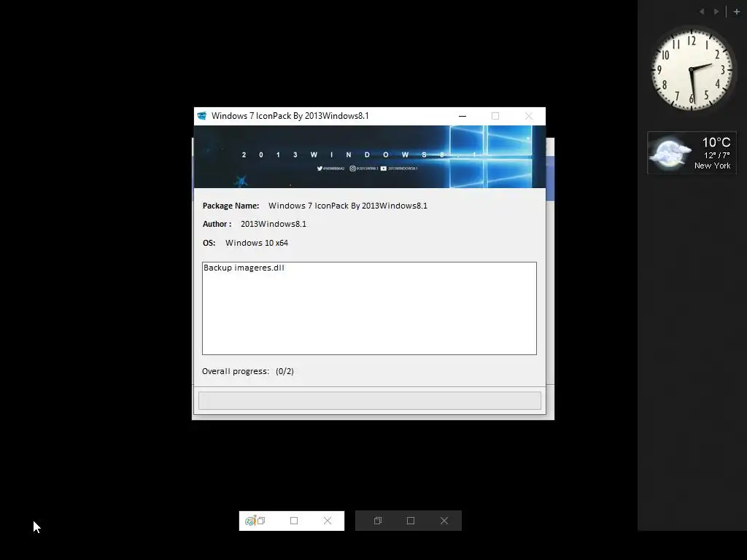Open the New York weather gadget

click(x=692, y=153)
